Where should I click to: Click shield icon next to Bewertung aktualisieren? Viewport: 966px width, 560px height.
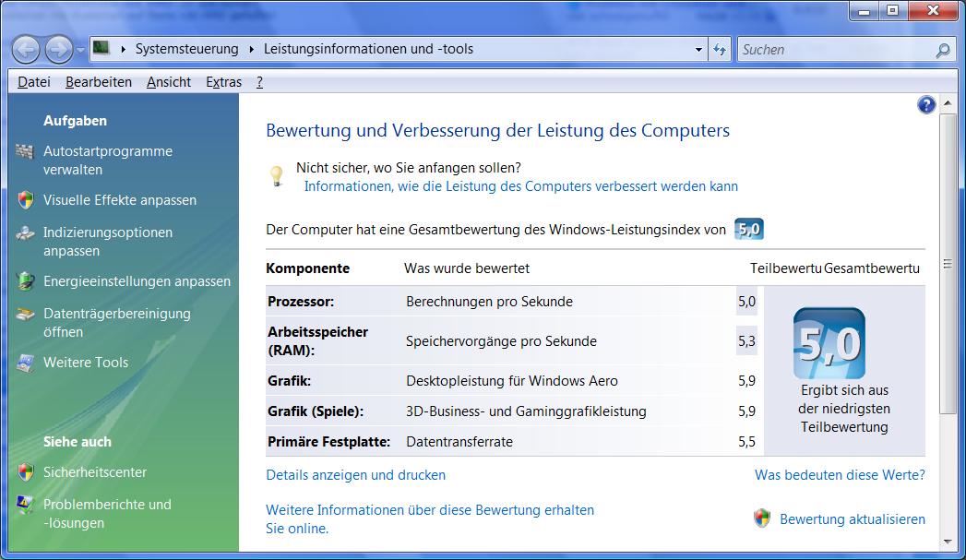click(762, 518)
